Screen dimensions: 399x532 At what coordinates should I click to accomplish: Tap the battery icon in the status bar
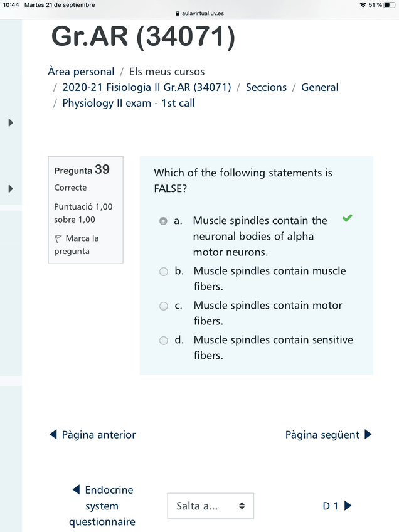point(389,5)
